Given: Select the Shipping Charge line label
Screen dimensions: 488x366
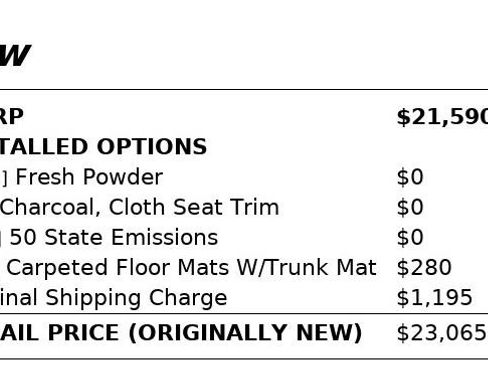Looking at the screenshot, I should pos(113,298).
